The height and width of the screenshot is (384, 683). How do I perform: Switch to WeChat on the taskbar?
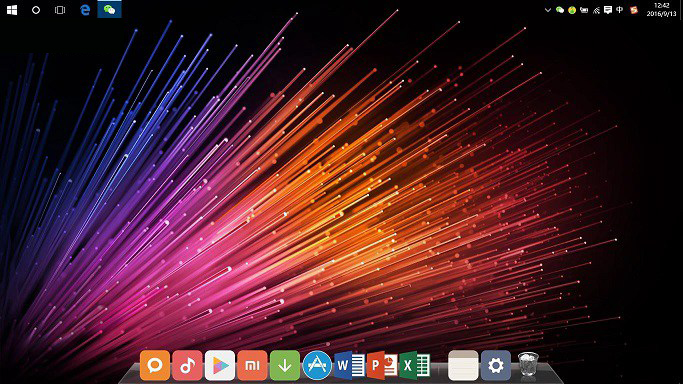tap(109, 10)
